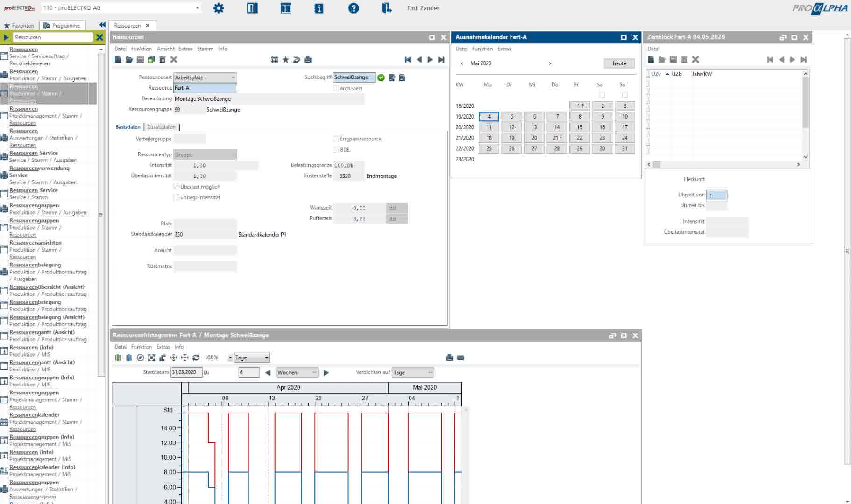Click copy record icon in Ressourcen toolbar
Viewport: 851px width, 504px height.
tap(151, 60)
